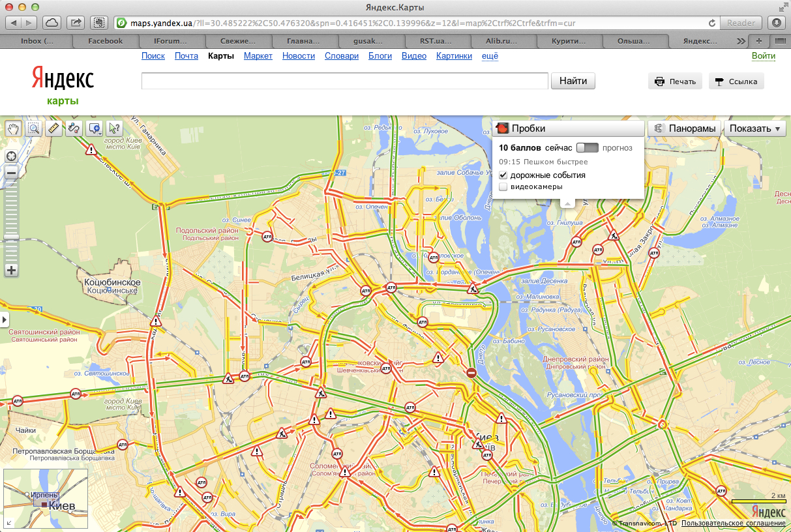Open the Почта link
This screenshot has height=532, width=791.
pos(187,56)
